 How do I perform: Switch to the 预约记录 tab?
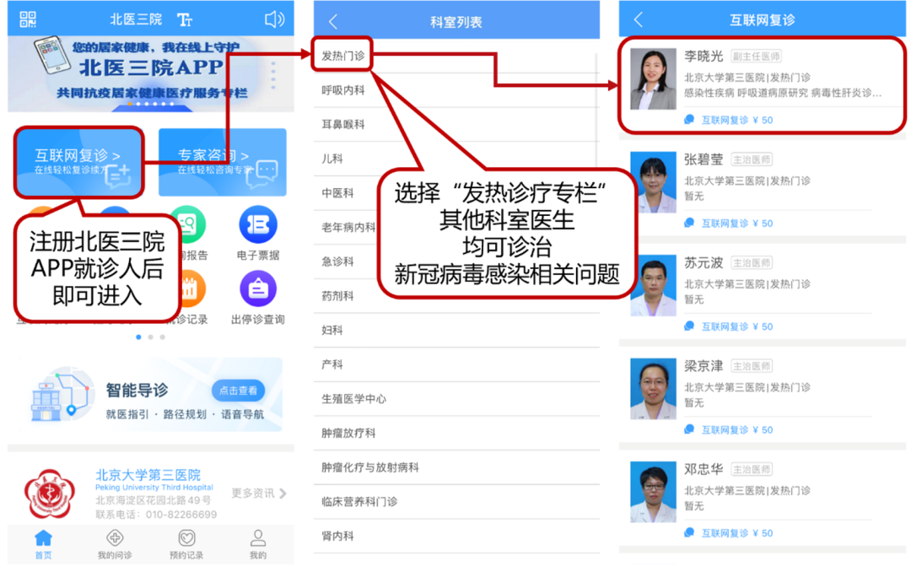click(186, 544)
